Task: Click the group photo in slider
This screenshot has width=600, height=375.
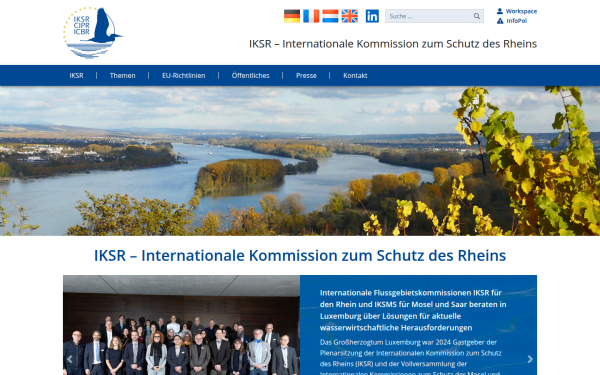Action: [181, 325]
